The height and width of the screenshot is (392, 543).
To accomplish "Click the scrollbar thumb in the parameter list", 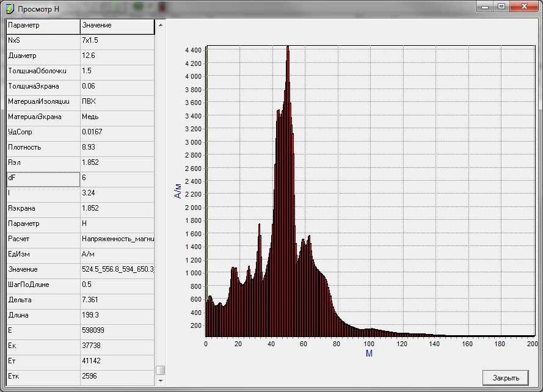I will 160,370.
